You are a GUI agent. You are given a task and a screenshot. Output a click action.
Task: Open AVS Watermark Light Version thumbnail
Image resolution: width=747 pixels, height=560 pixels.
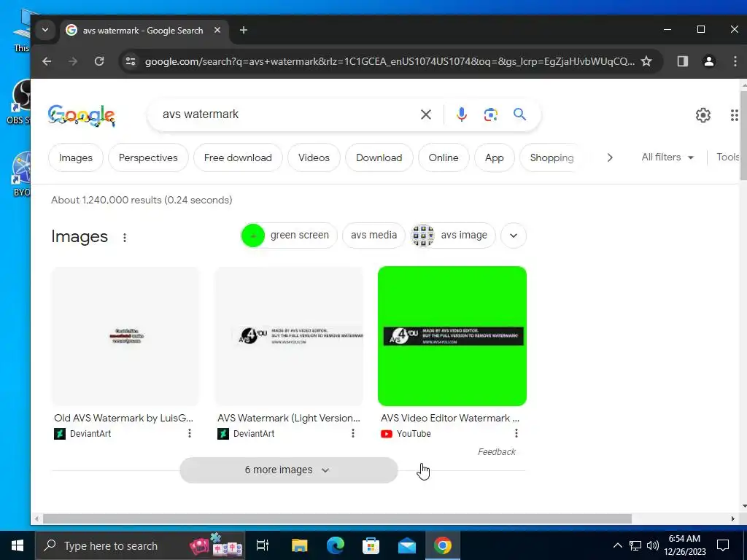[x=289, y=336]
